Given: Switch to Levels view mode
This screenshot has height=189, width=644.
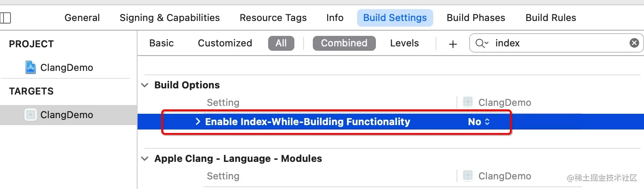Looking at the screenshot, I should tap(404, 43).
